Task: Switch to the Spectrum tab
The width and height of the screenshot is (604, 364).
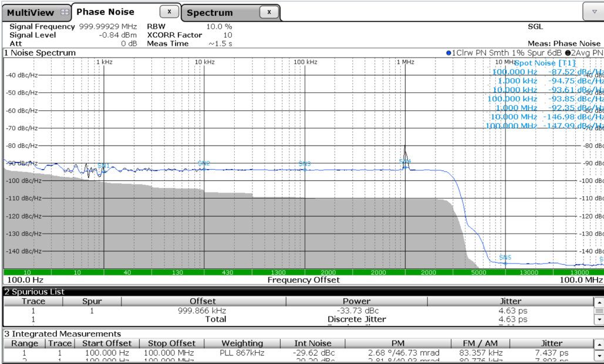Action: [210, 13]
